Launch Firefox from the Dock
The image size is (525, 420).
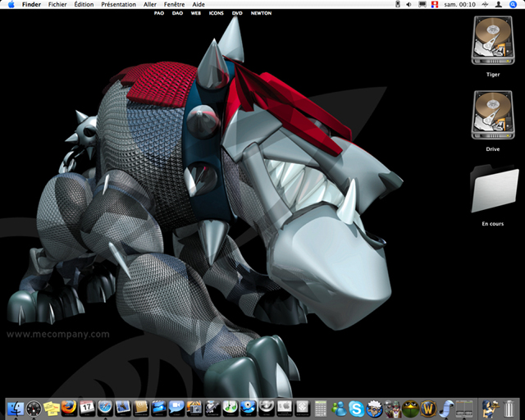click(69, 409)
